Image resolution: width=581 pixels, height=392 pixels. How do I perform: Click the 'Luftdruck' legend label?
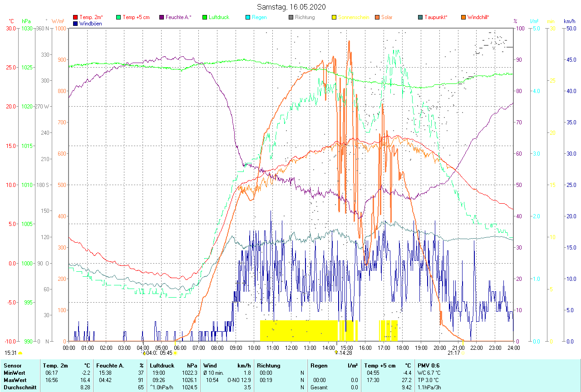tap(219, 17)
